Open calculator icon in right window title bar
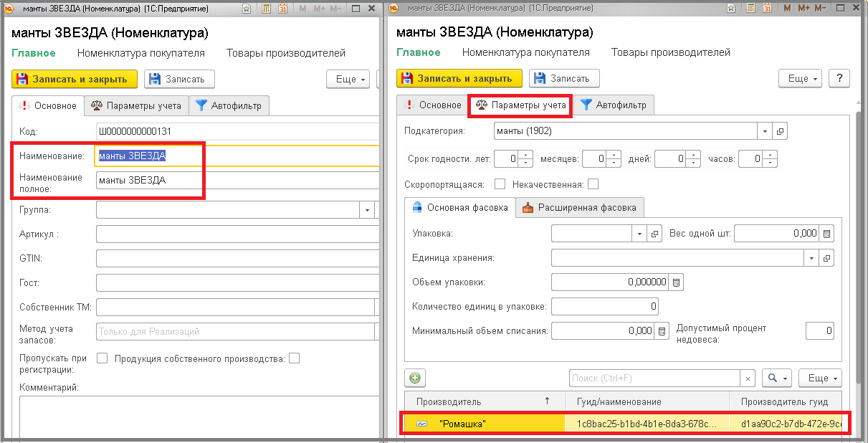Screen dimensions: 868x443 tap(750, 9)
